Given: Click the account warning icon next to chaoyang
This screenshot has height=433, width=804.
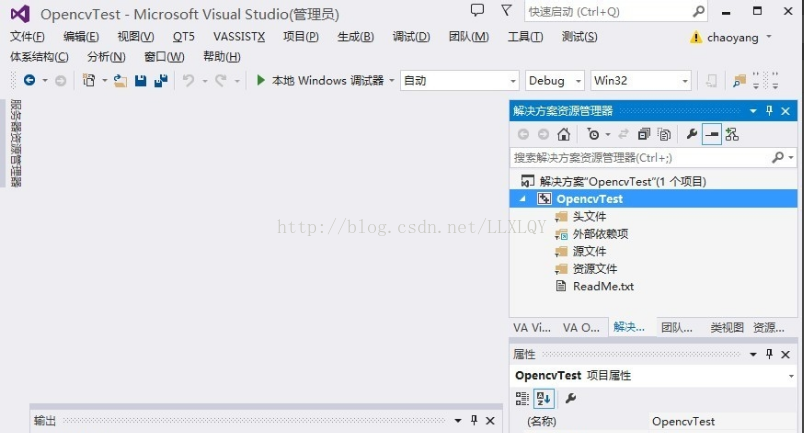Looking at the screenshot, I should tap(696, 37).
